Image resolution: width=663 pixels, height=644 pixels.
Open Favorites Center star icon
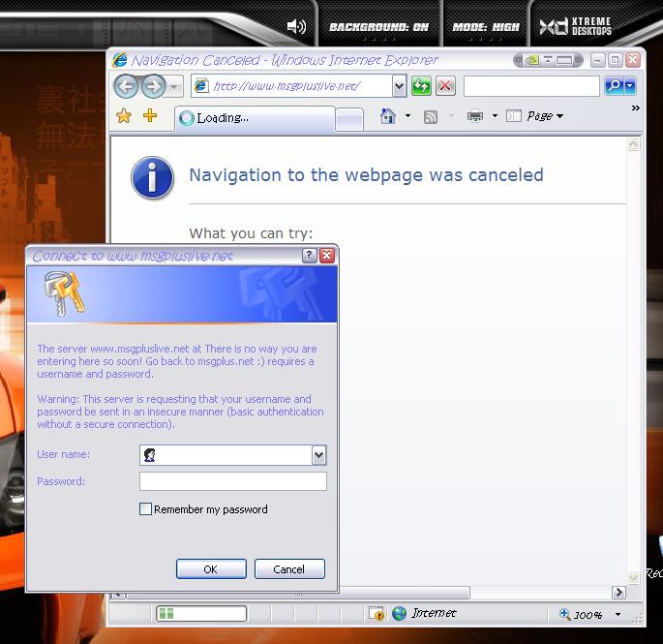tap(124, 116)
